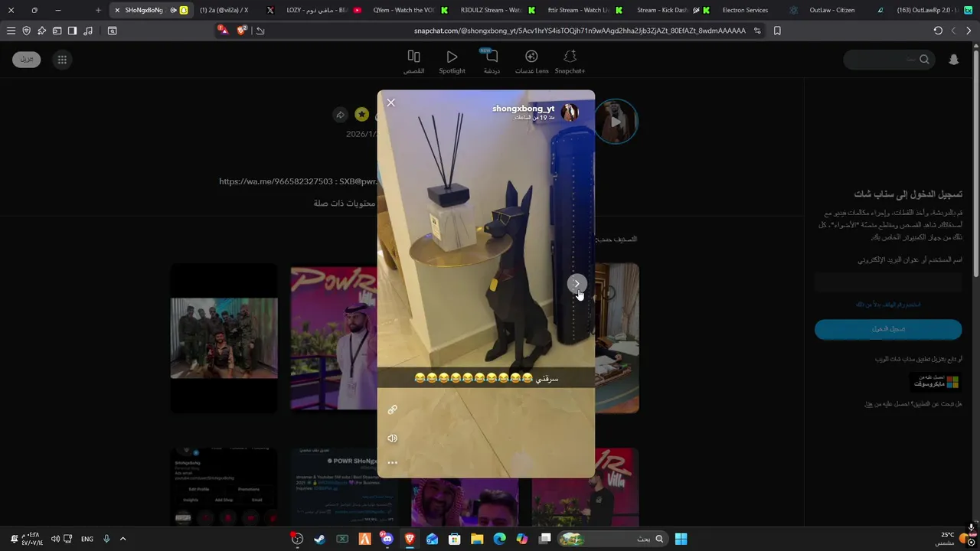Go forward in browser history

953,31
